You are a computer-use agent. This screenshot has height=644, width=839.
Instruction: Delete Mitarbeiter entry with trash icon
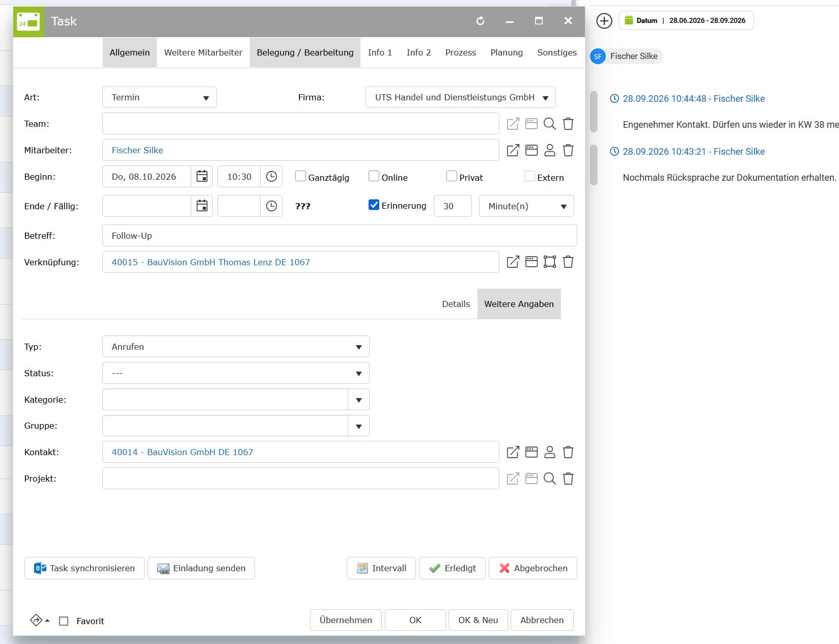(568, 150)
